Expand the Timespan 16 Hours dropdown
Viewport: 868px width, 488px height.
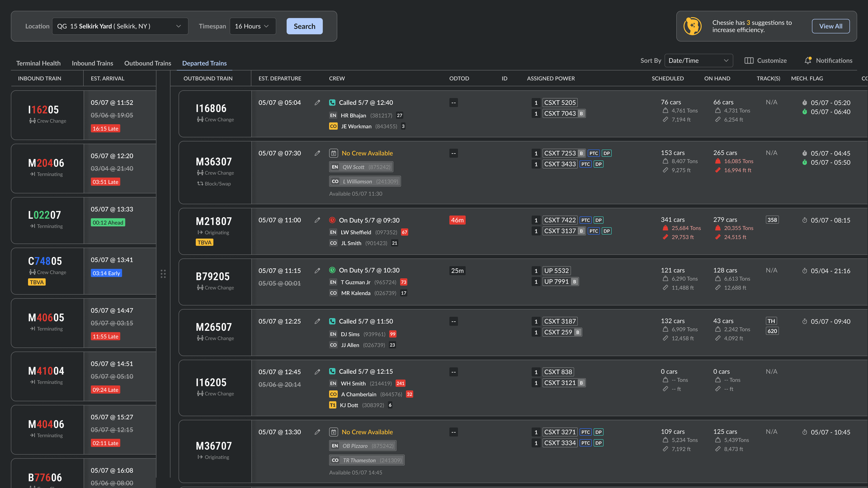pos(252,26)
